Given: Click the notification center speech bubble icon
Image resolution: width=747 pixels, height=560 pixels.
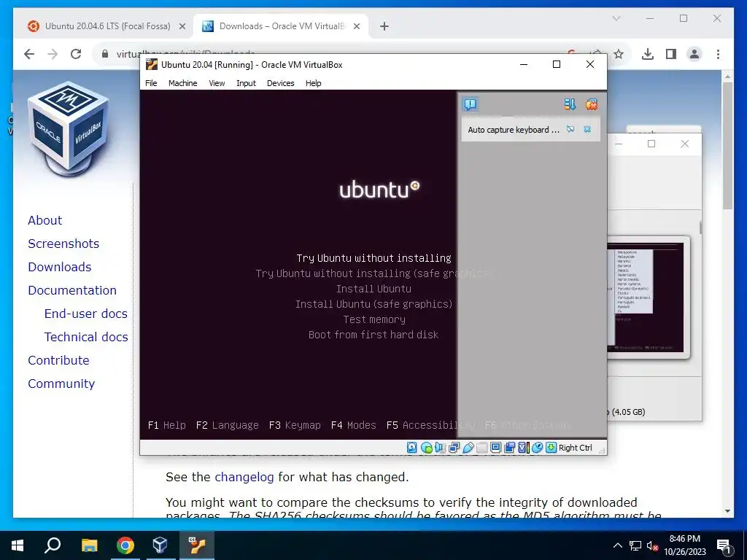Looking at the screenshot, I should point(471,104).
